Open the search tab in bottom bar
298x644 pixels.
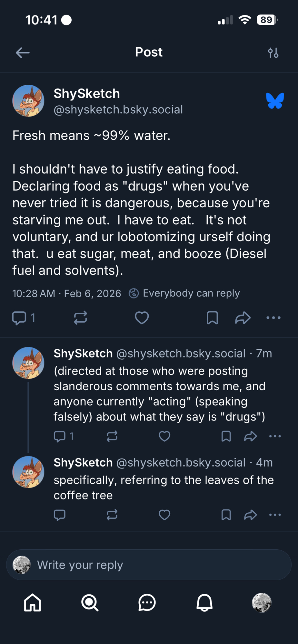coord(90,602)
